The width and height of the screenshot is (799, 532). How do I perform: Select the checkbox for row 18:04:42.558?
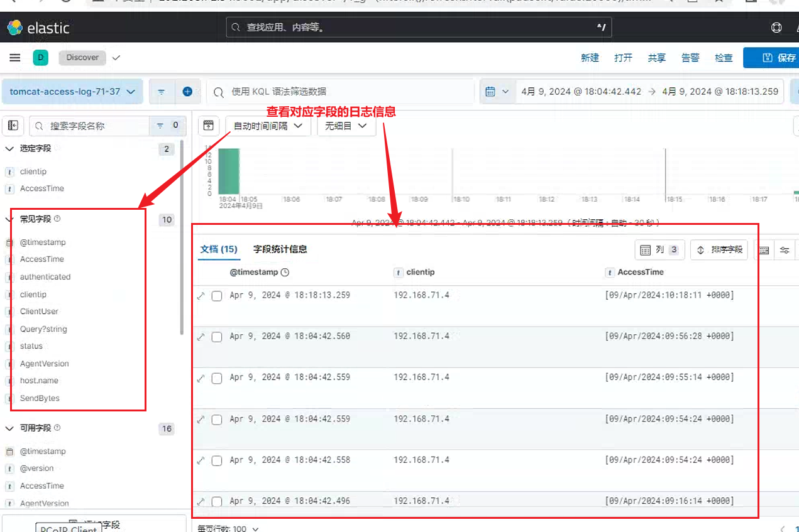pos(217,460)
